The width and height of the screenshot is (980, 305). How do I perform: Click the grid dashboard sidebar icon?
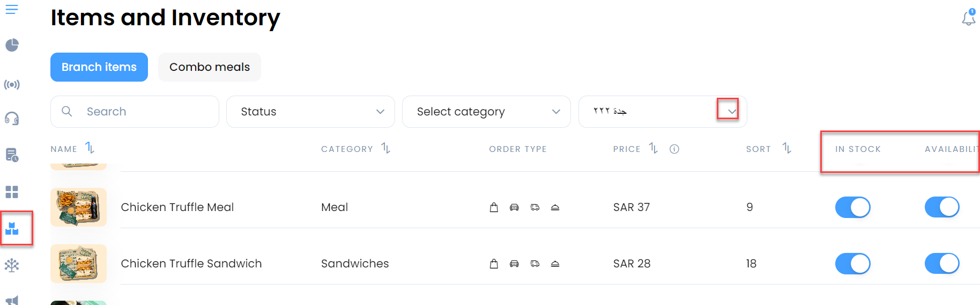(x=12, y=192)
